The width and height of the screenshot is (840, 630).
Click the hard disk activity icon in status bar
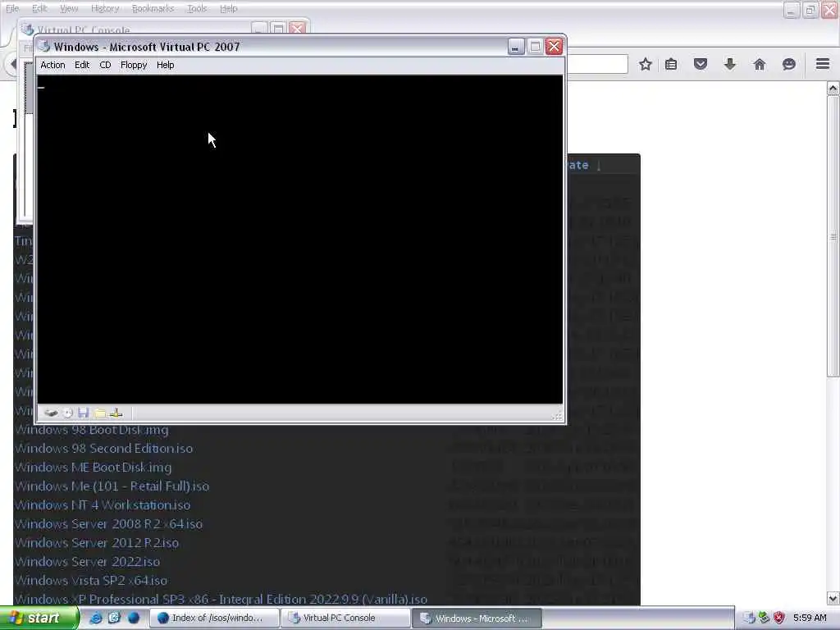(x=51, y=413)
